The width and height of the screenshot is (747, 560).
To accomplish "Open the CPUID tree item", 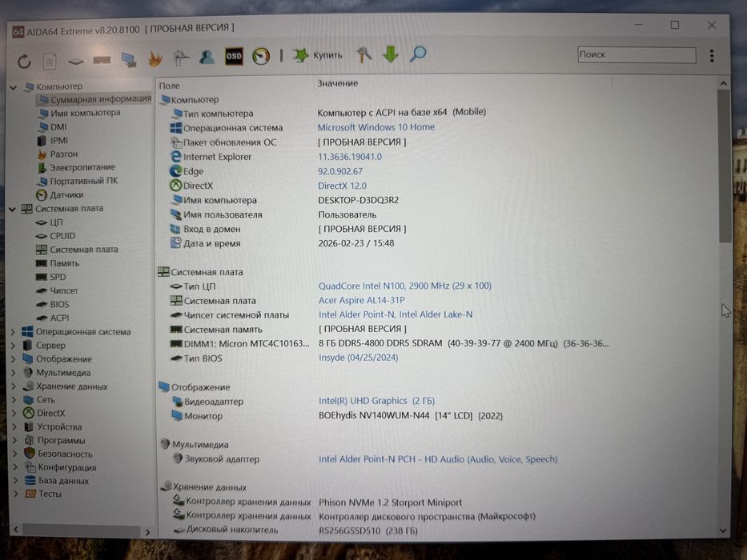I will tap(55, 236).
